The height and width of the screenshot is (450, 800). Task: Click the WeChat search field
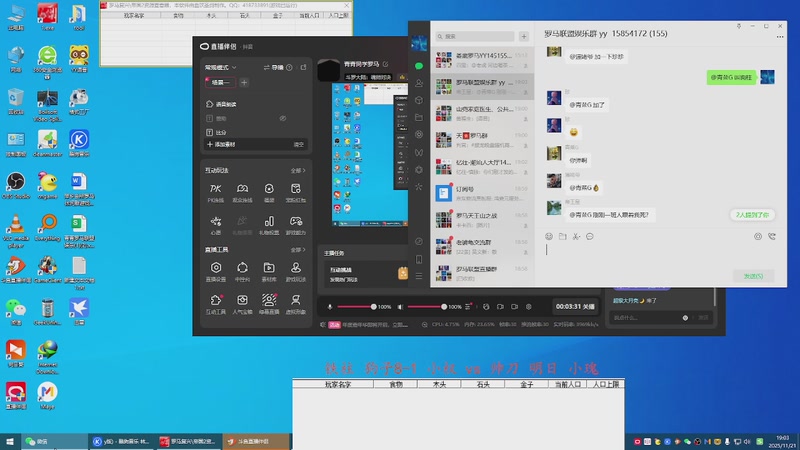pyautogui.click(x=474, y=36)
